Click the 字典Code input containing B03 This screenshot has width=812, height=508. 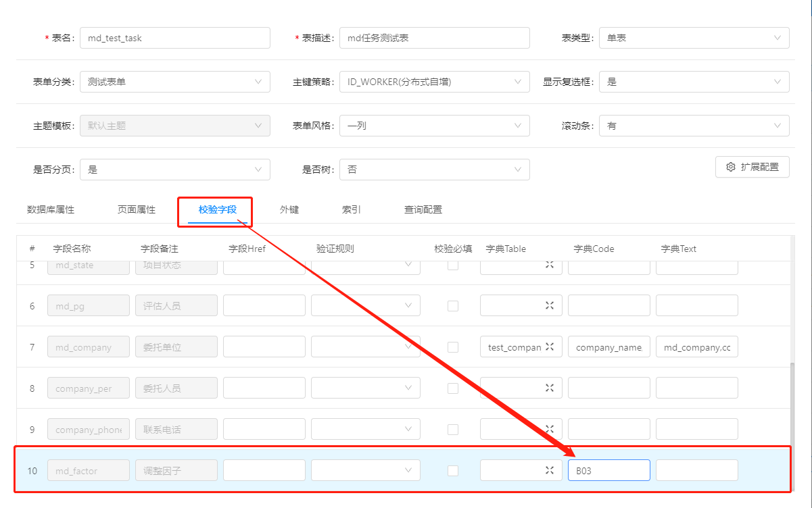pos(608,469)
